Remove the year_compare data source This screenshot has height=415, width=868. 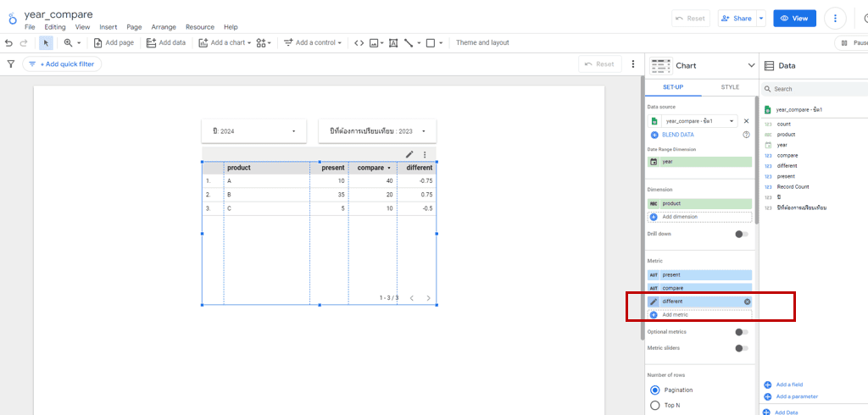[x=747, y=121]
